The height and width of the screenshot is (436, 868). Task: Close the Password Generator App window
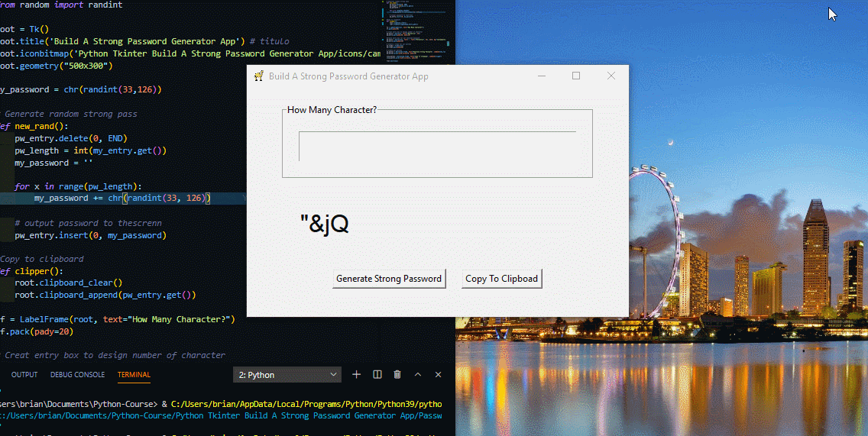click(x=611, y=76)
